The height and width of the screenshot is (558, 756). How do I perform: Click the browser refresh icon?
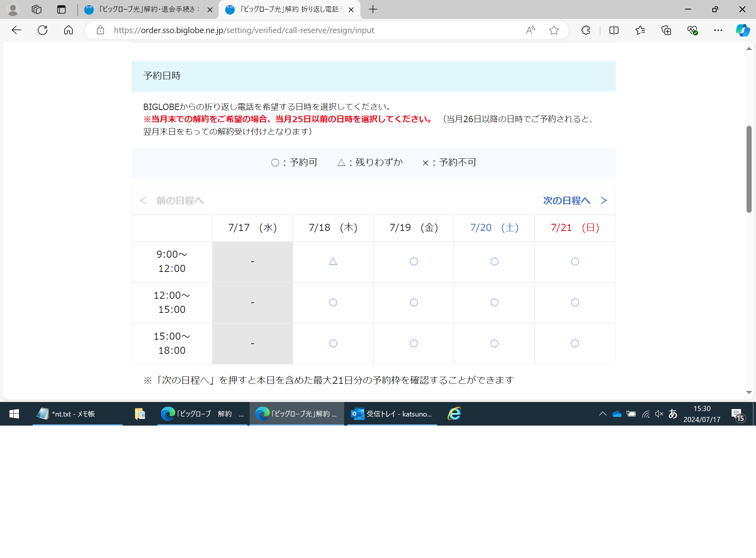pos(43,30)
